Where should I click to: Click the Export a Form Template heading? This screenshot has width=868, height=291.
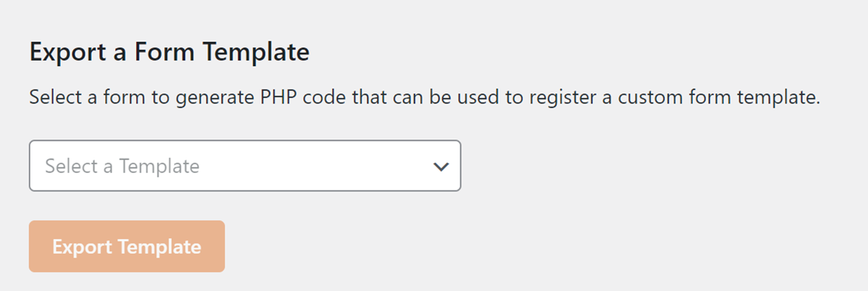(169, 52)
